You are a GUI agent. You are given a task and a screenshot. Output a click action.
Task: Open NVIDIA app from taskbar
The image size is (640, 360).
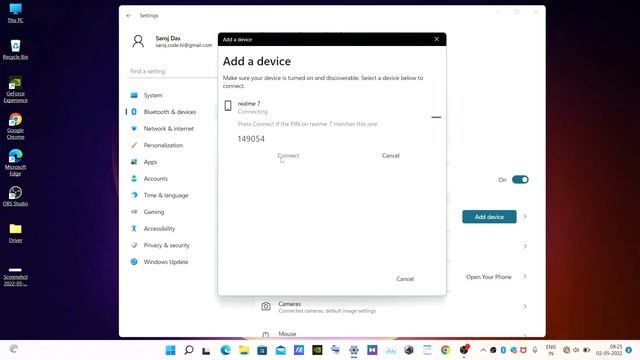tap(317, 350)
